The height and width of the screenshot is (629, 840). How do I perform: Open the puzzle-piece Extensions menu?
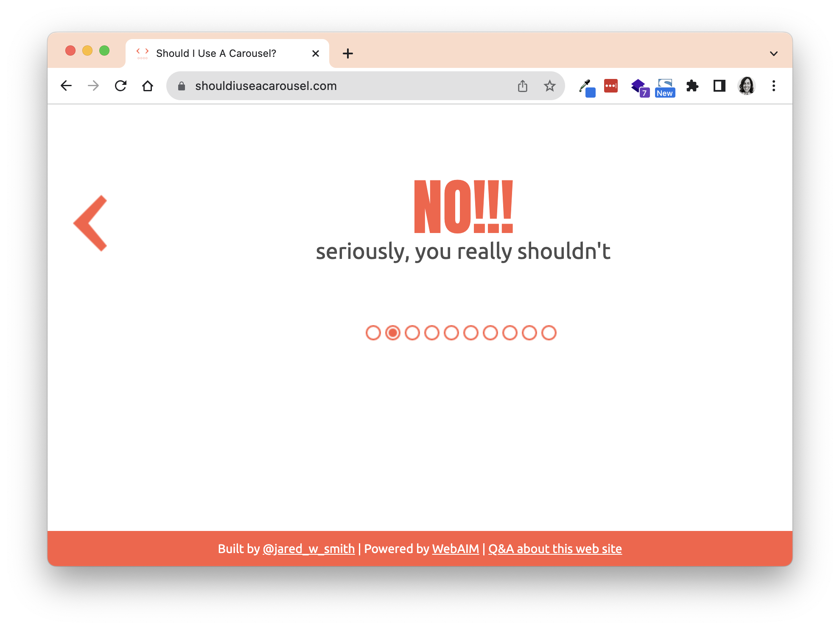692,86
